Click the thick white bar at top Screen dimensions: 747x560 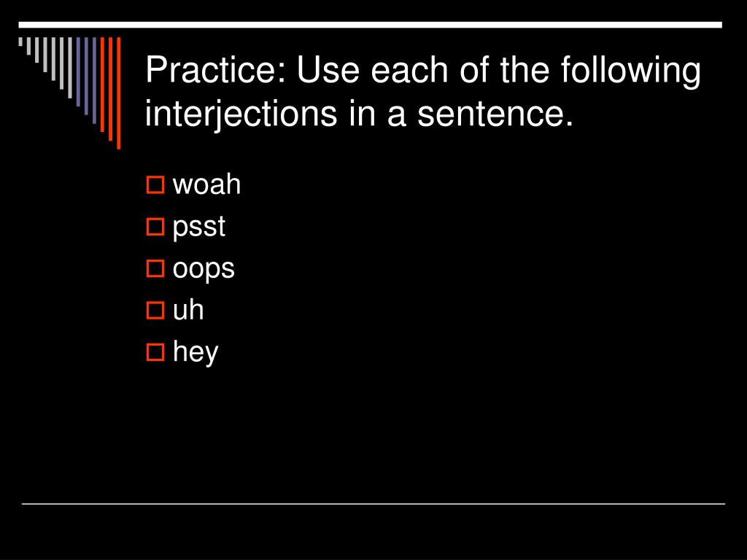coord(370,25)
